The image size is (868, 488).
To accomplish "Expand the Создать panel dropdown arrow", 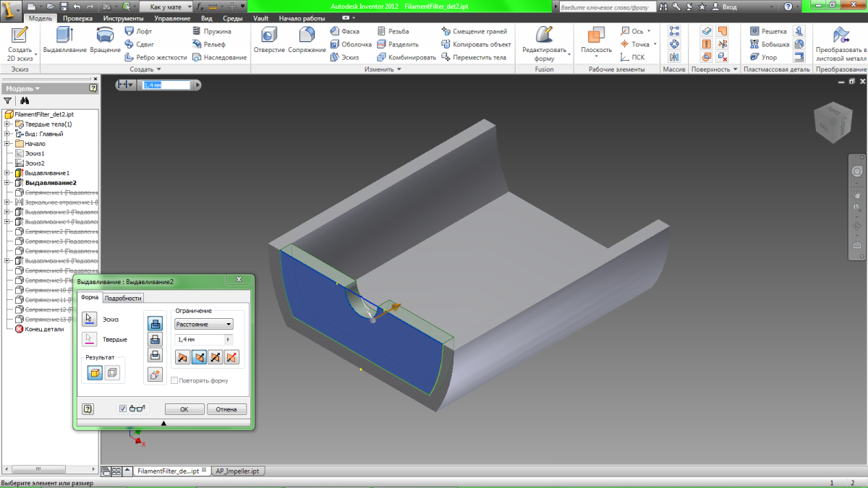I will 158,69.
